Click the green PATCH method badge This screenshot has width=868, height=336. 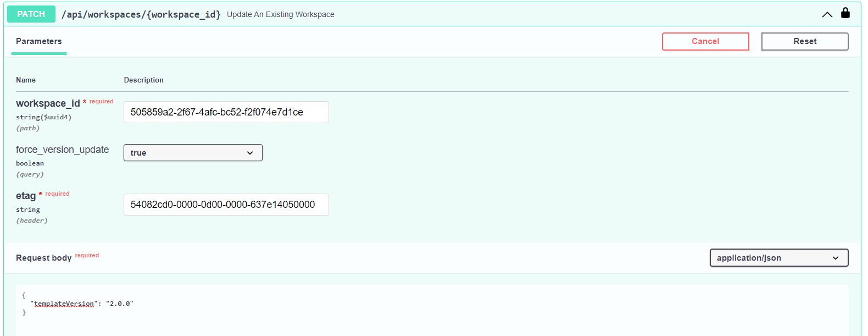31,14
